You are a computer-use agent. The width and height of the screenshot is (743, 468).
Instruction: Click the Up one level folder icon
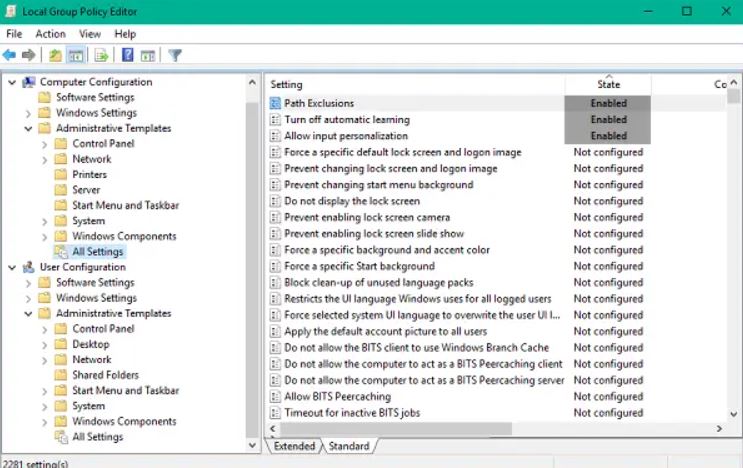(55, 55)
